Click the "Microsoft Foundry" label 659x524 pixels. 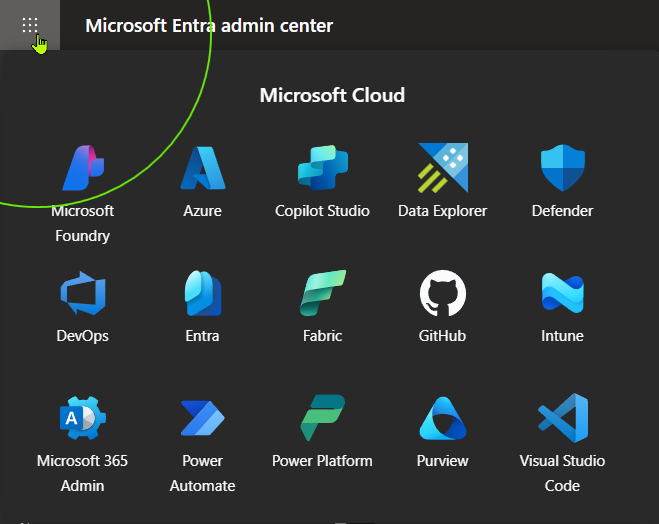[82, 223]
